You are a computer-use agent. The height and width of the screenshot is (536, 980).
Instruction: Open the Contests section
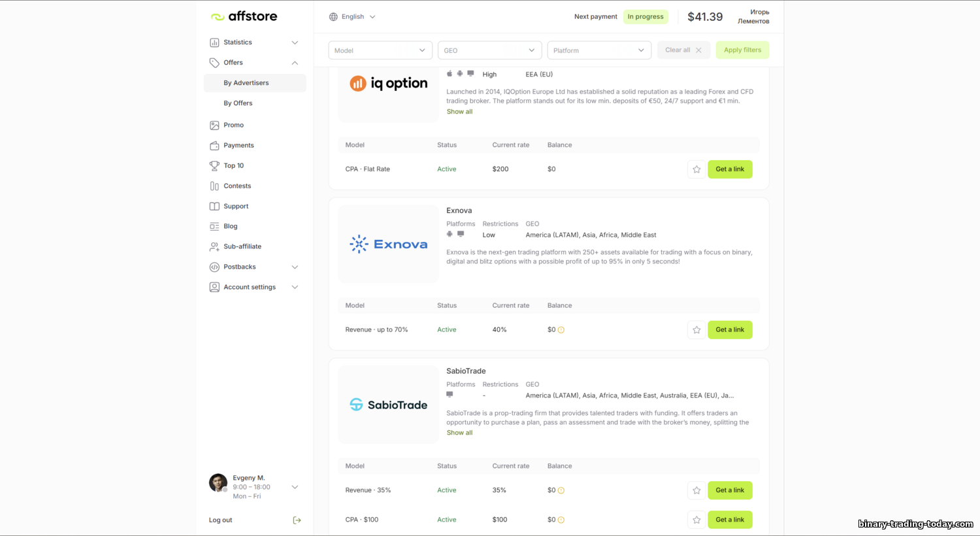(x=237, y=186)
